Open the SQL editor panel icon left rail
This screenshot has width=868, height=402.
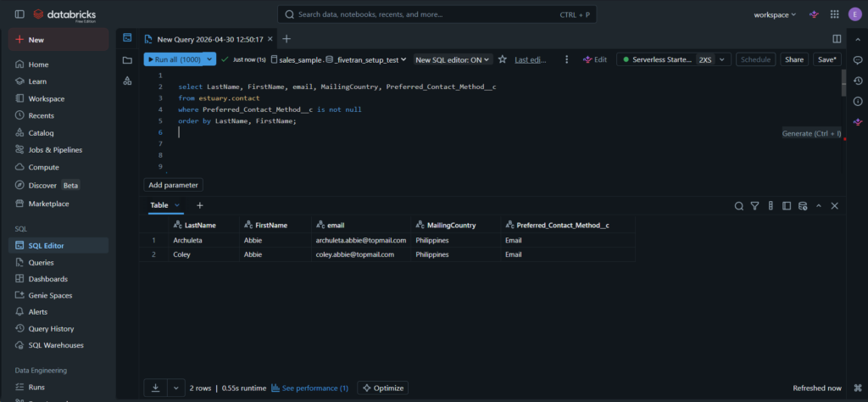pos(127,38)
